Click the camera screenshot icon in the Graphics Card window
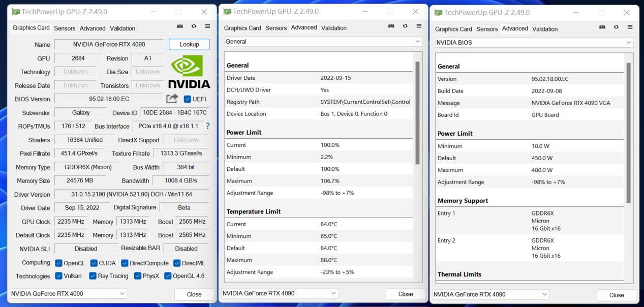Screen dimensions: 644x307 click(x=180, y=26)
